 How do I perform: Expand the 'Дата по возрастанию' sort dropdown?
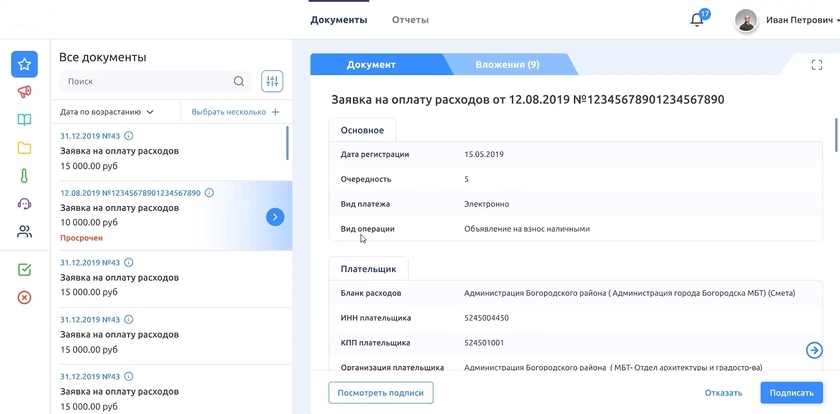click(107, 112)
